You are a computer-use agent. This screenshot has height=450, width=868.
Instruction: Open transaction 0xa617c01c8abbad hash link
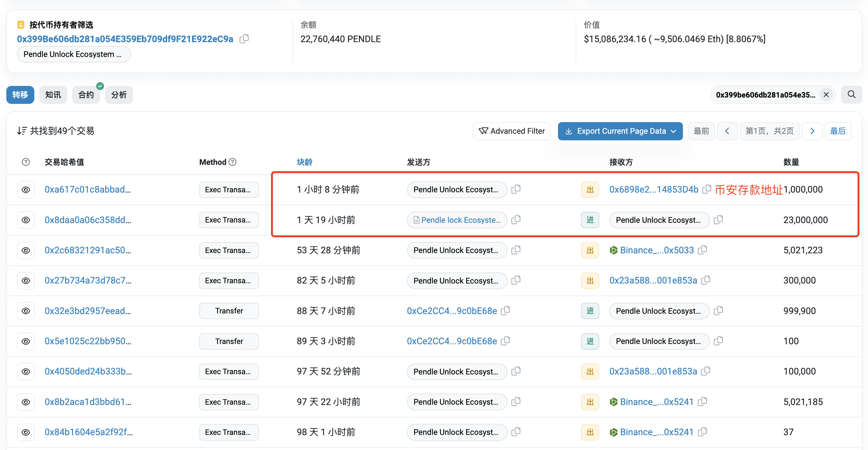point(87,190)
